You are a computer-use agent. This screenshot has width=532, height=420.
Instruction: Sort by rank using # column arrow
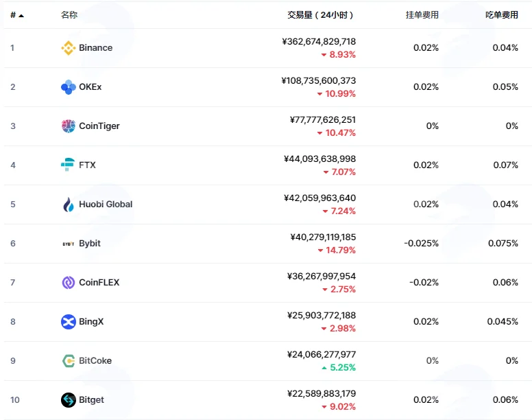17,15
